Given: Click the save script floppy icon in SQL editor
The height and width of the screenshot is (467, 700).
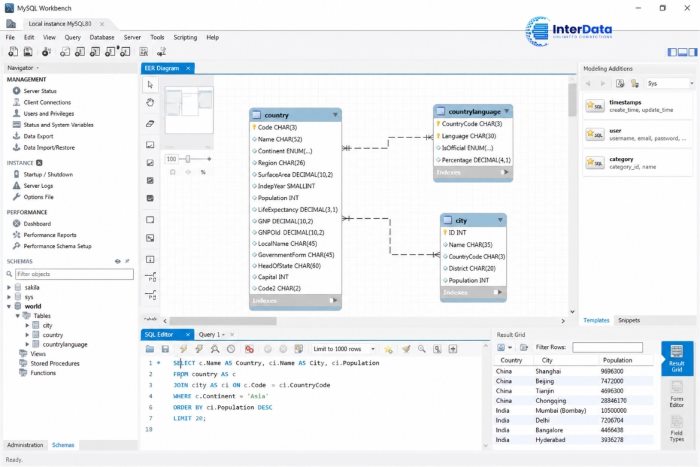Looking at the screenshot, I should coord(165,349).
